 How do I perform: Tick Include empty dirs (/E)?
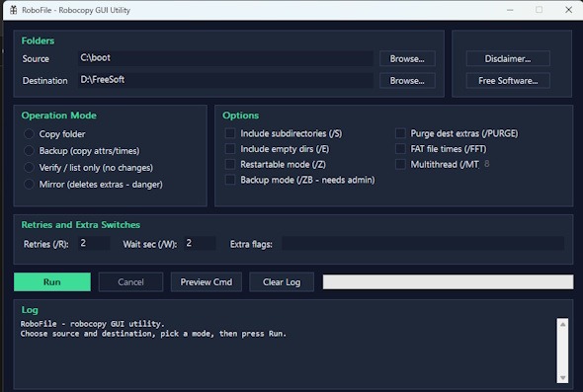click(230, 149)
